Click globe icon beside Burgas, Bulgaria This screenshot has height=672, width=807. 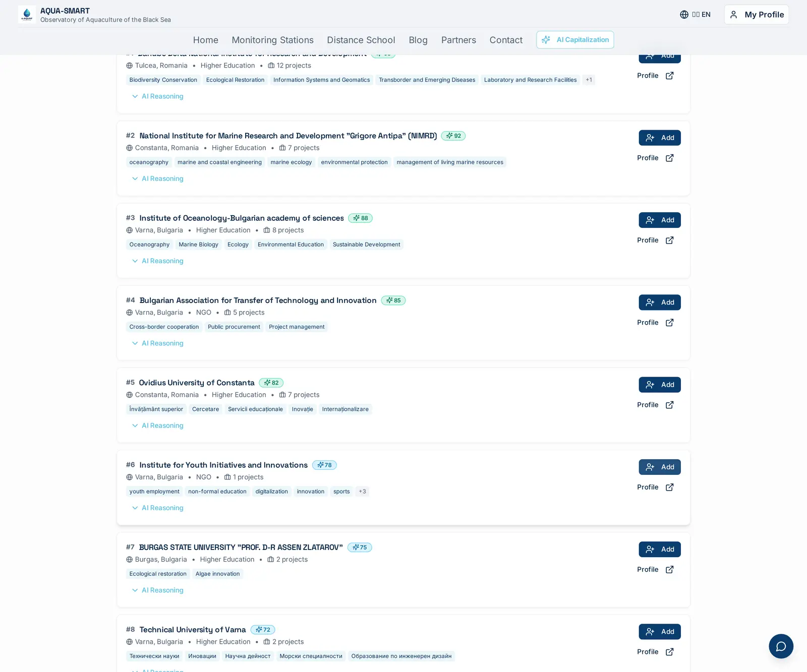pos(130,560)
